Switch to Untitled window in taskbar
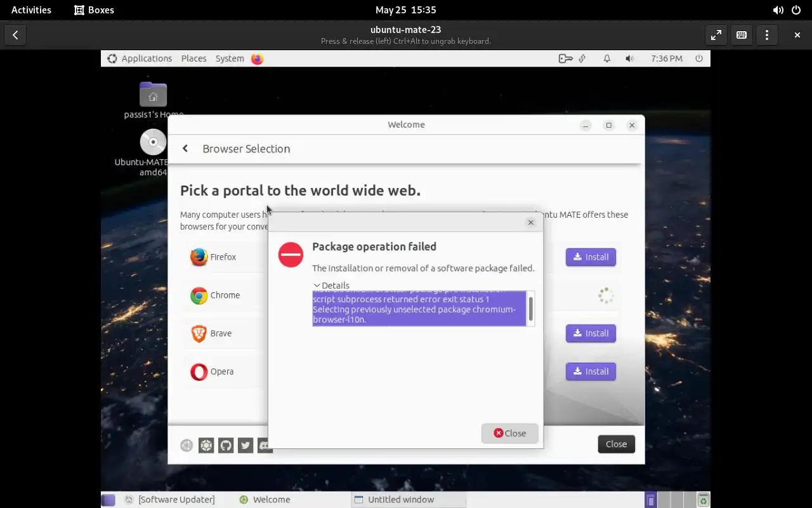The image size is (812, 508). pyautogui.click(x=408, y=500)
